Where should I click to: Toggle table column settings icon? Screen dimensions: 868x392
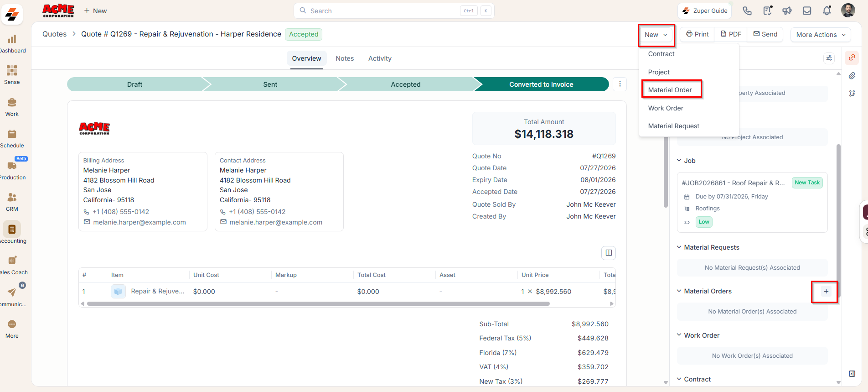[609, 253]
